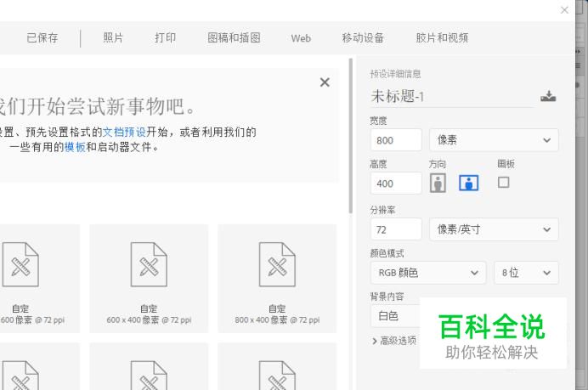
Task: Switch to 已保存 tab
Action: click(x=42, y=38)
